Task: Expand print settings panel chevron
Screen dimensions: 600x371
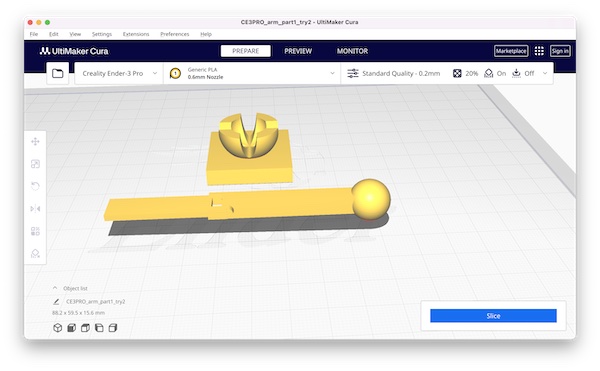Action: tap(545, 73)
